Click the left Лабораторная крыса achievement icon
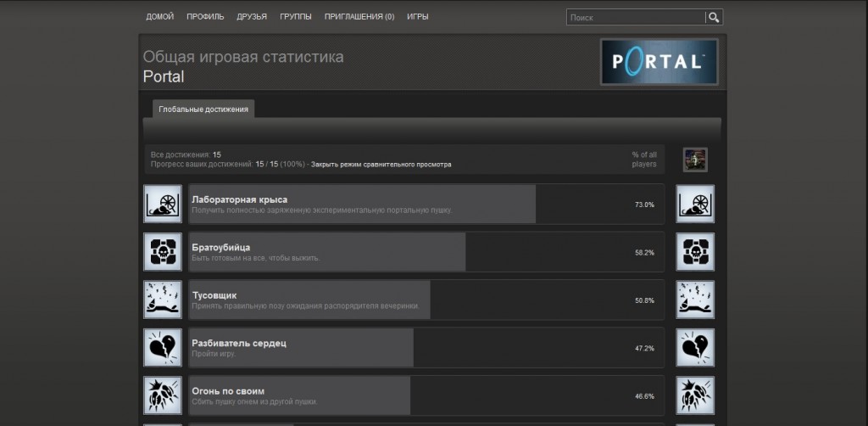The image size is (868, 426). coord(163,204)
